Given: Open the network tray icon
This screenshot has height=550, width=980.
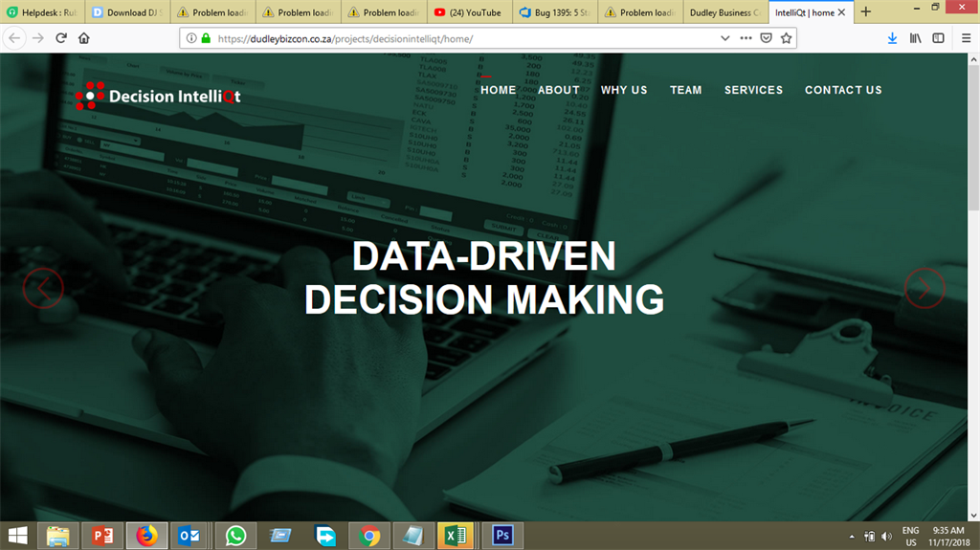Looking at the screenshot, I should coord(869,537).
